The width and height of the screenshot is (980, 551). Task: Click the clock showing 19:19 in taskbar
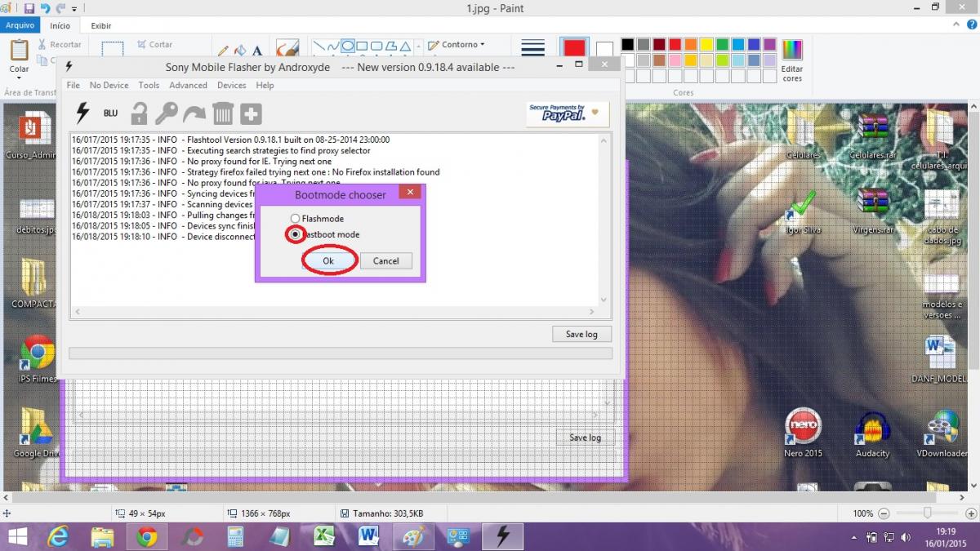point(947,531)
